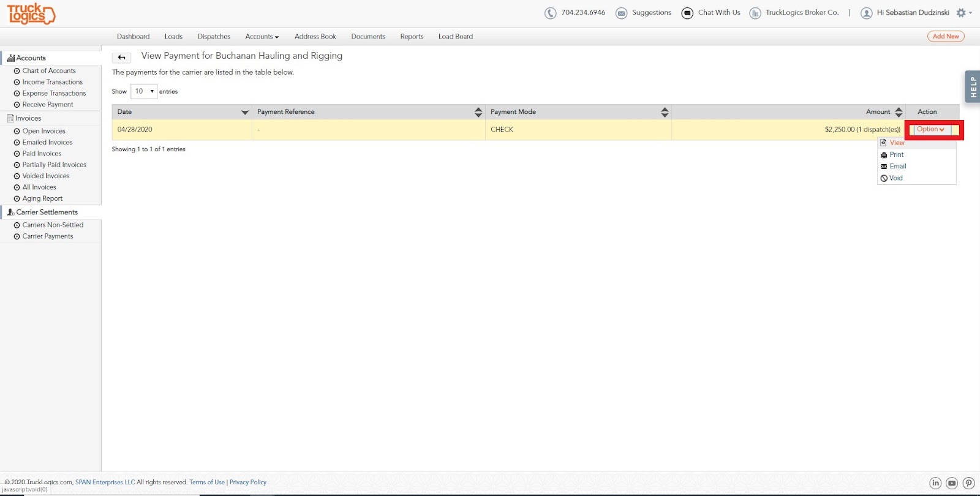Open Income Transactions in sidebar
This screenshot has height=496, width=980.
[53, 82]
